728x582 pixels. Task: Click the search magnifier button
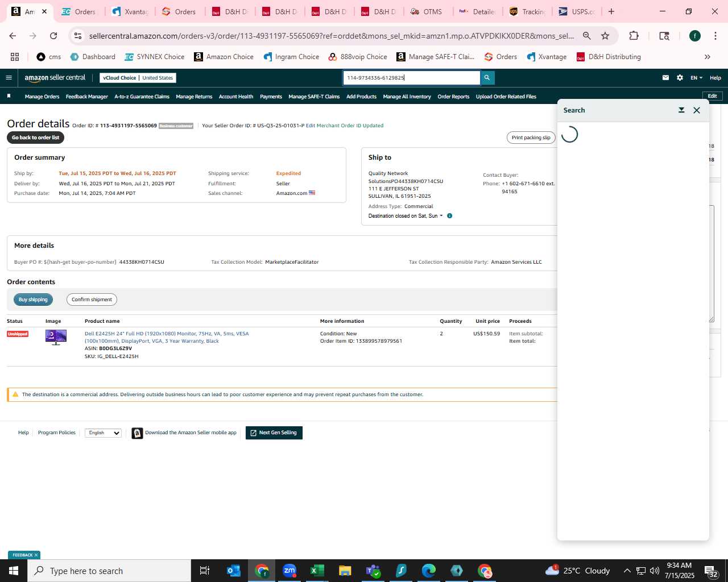pos(487,78)
